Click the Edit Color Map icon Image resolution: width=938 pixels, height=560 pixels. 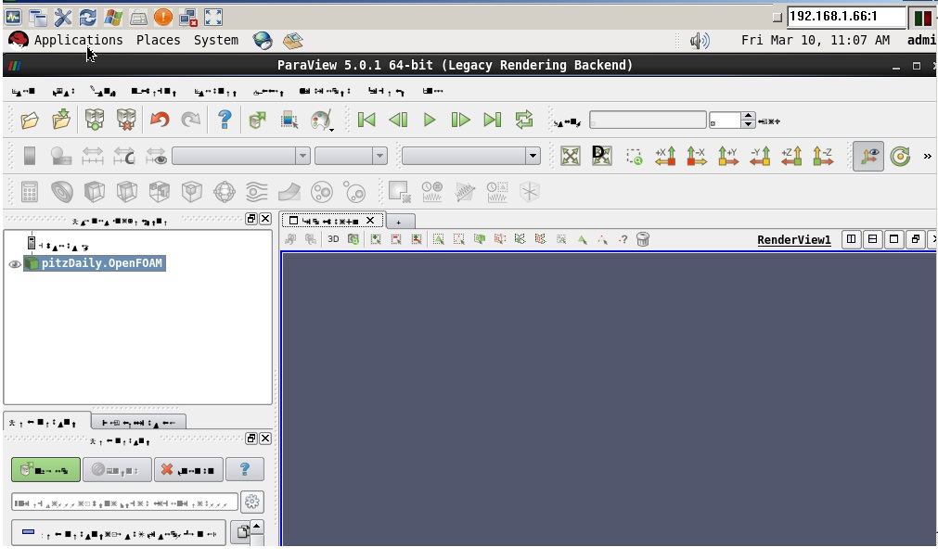pos(61,157)
